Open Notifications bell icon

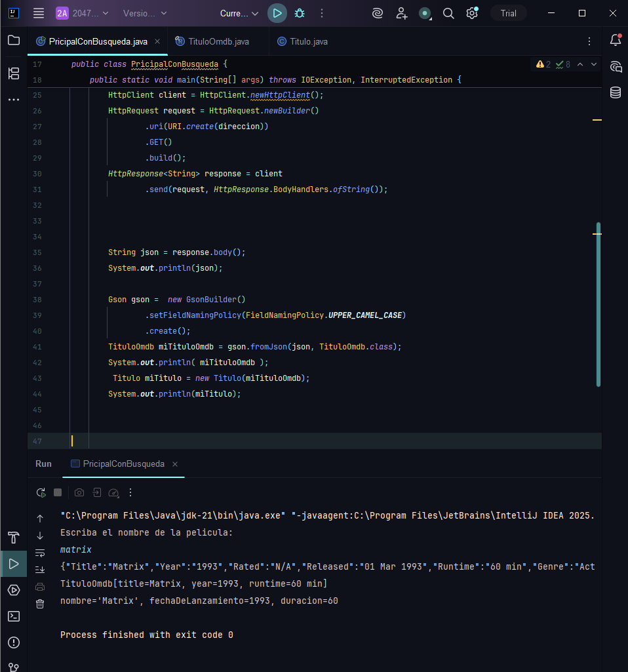click(616, 40)
